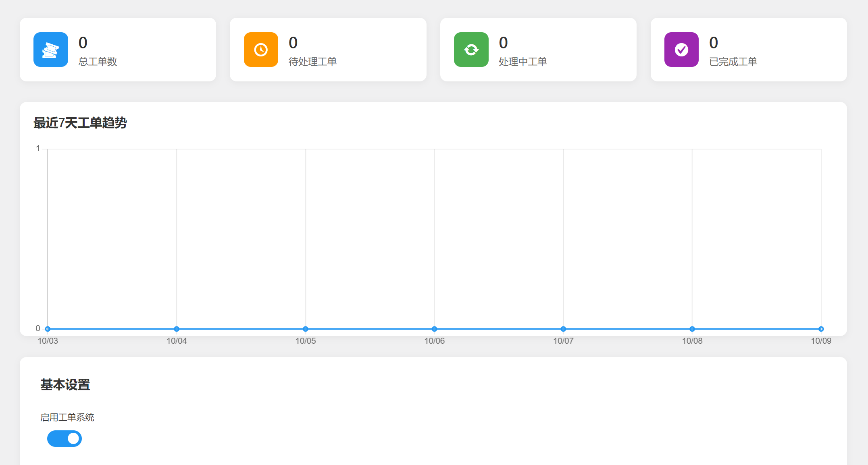Select the 已完成工单 card label

(733, 62)
